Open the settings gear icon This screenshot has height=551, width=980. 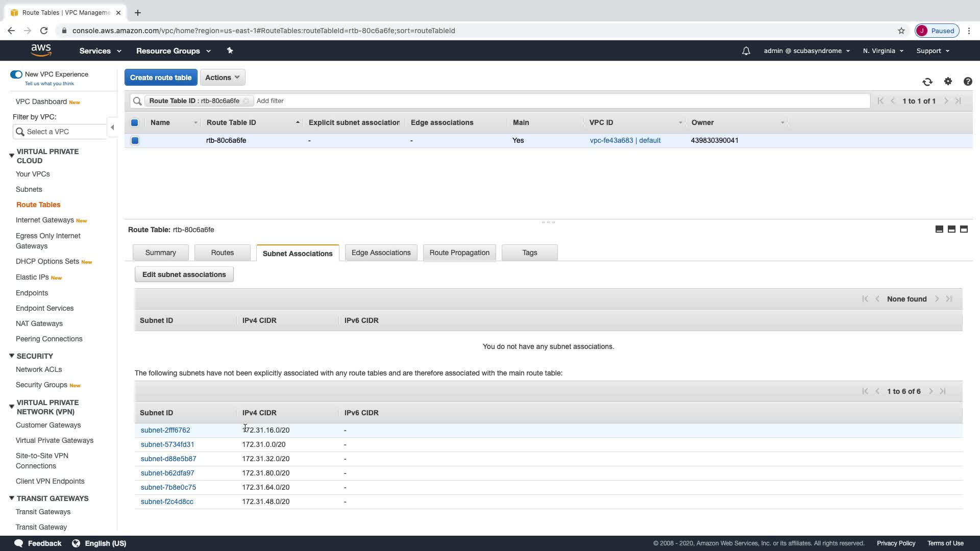[948, 82]
